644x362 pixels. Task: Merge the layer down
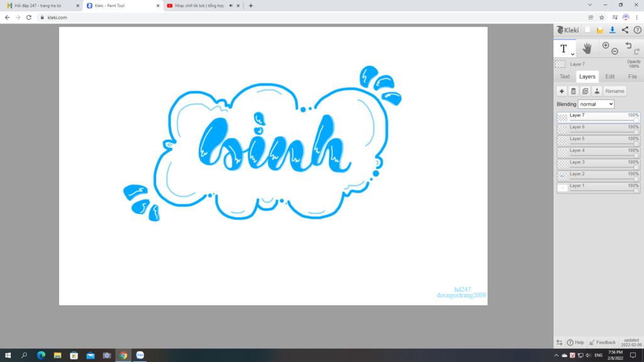coord(597,91)
